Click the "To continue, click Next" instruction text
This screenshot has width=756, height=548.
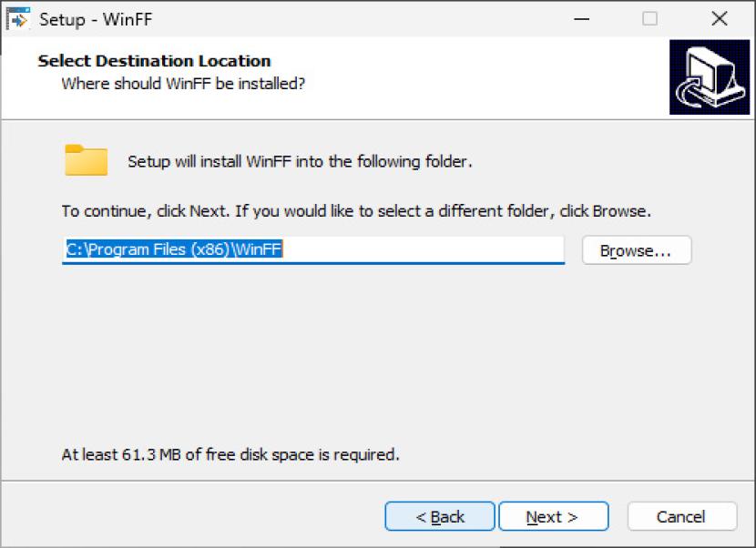click(x=355, y=211)
